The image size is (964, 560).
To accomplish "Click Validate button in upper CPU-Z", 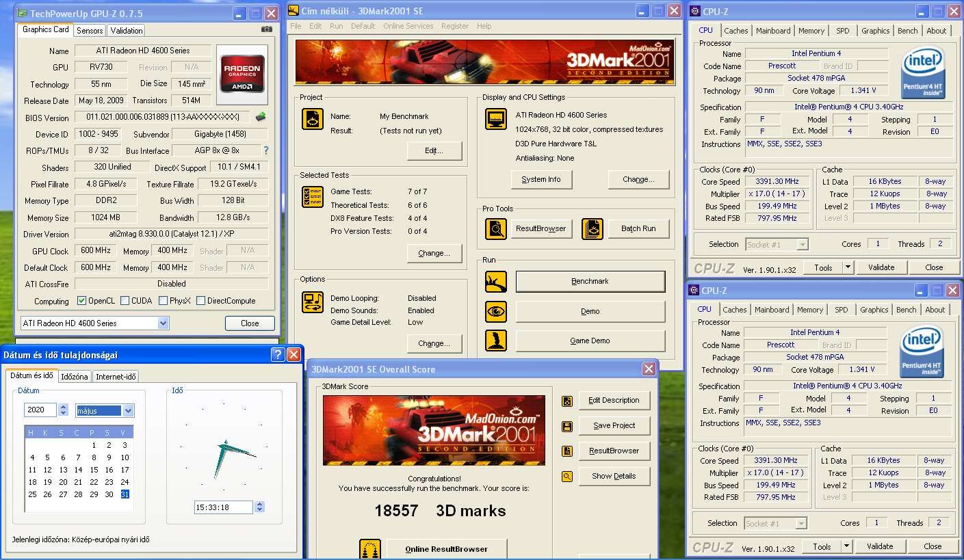I will [x=881, y=267].
